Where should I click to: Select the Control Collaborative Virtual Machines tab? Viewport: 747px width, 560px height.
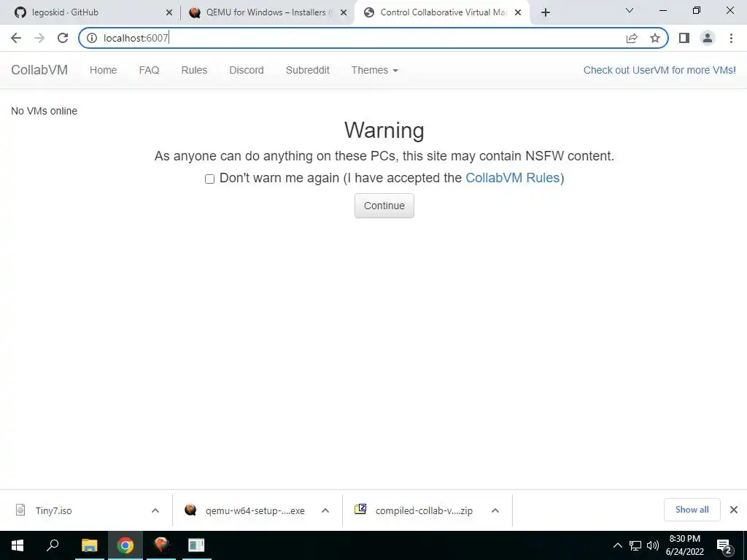tap(441, 12)
